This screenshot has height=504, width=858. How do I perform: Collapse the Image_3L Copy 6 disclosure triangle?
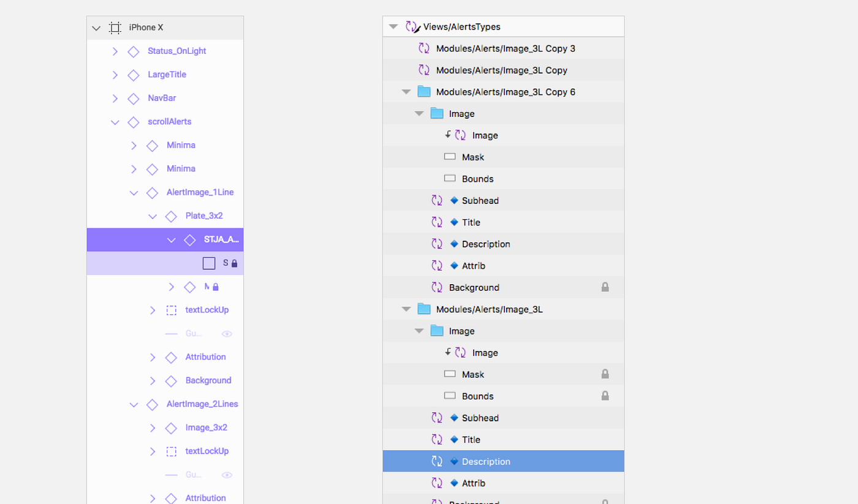(x=406, y=92)
